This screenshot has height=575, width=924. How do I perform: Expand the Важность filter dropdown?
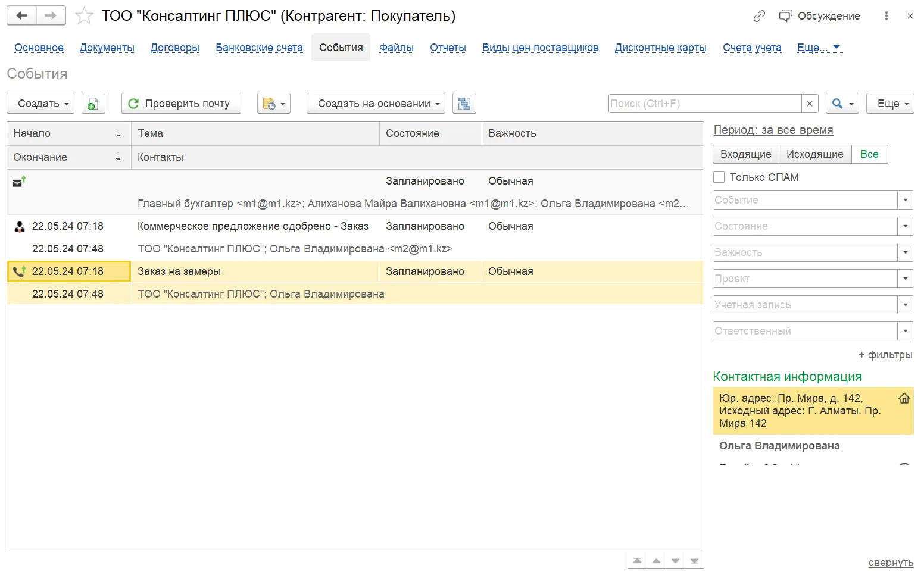point(906,252)
